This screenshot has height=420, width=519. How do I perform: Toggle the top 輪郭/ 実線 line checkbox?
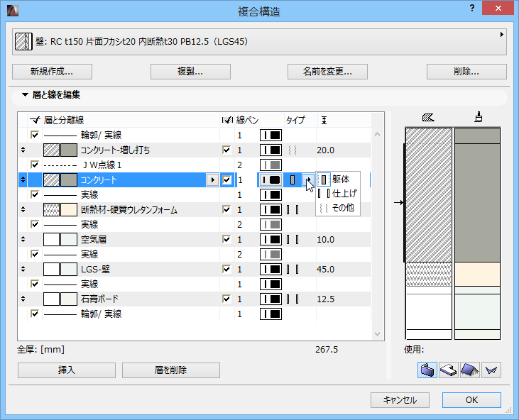(x=34, y=135)
